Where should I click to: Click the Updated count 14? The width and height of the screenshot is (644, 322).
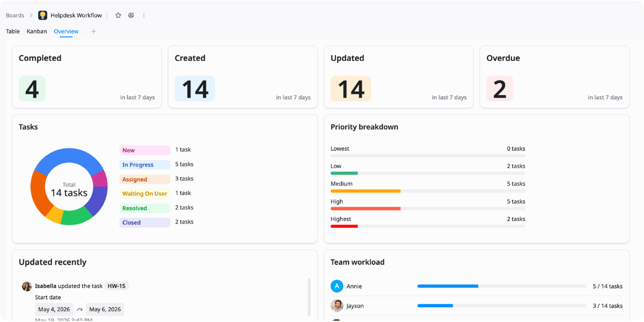coord(351,88)
